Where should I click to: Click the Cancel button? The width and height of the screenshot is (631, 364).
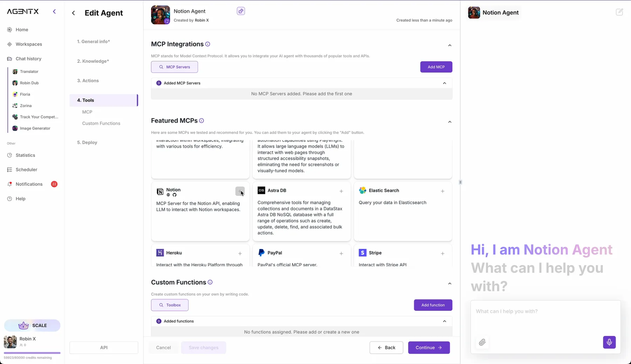(x=163, y=348)
